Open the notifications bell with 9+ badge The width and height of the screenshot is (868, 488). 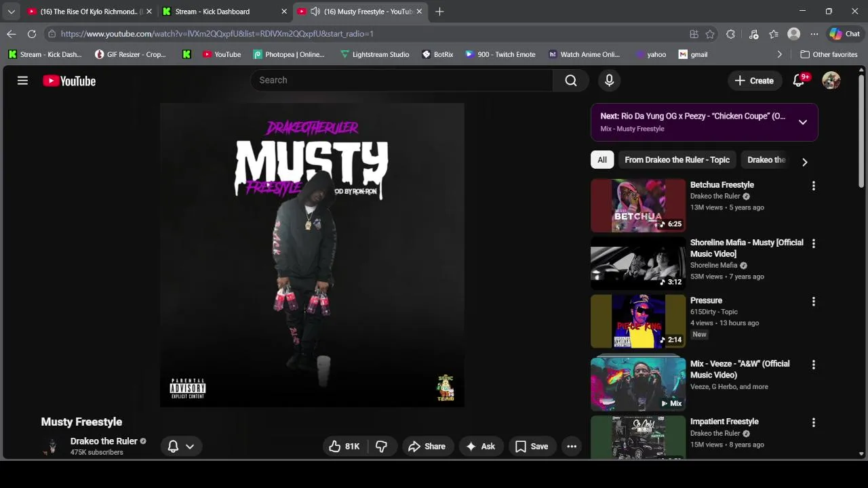pyautogui.click(x=800, y=81)
